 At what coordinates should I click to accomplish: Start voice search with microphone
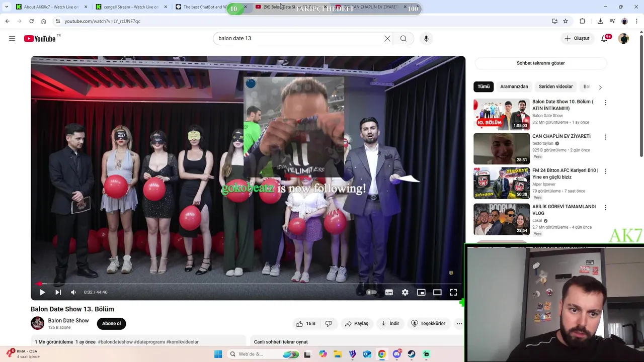pyautogui.click(x=426, y=38)
